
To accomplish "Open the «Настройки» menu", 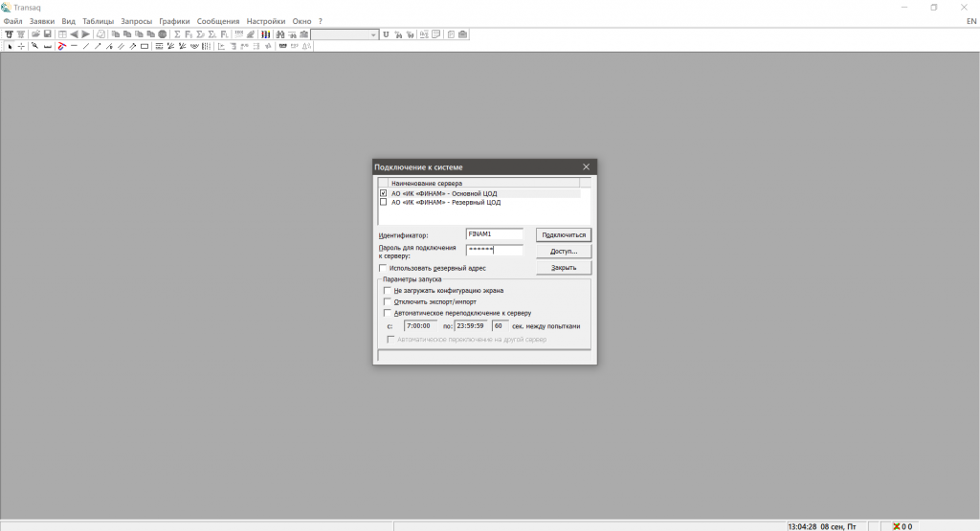I will (x=265, y=21).
